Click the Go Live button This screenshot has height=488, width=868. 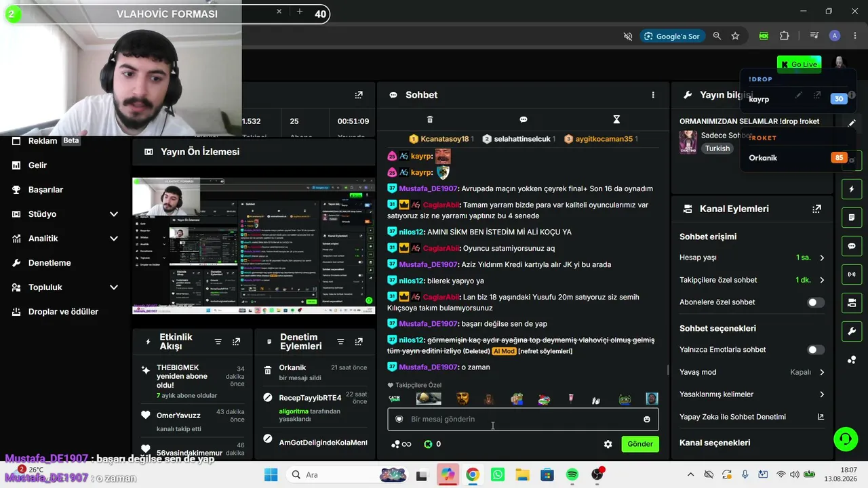coord(800,64)
